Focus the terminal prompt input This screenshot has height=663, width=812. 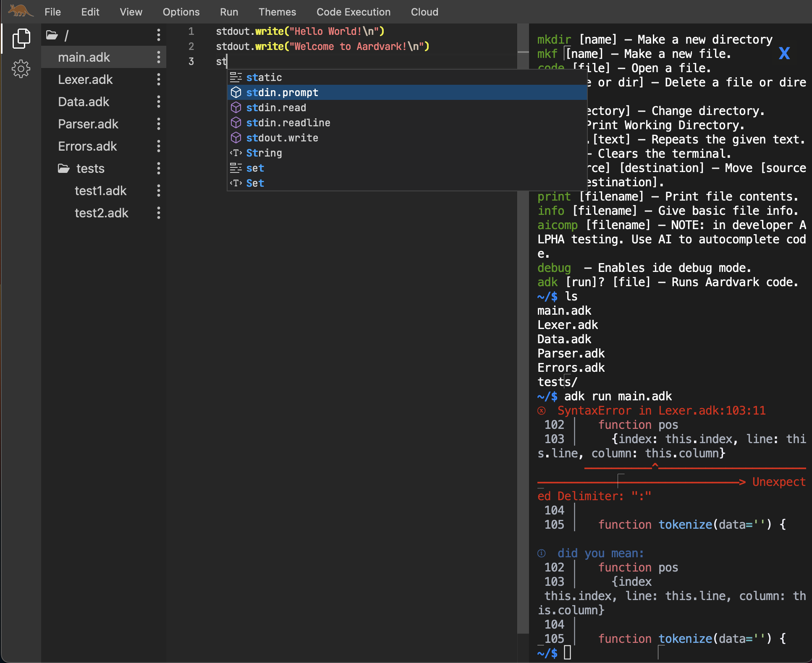pyautogui.click(x=567, y=653)
